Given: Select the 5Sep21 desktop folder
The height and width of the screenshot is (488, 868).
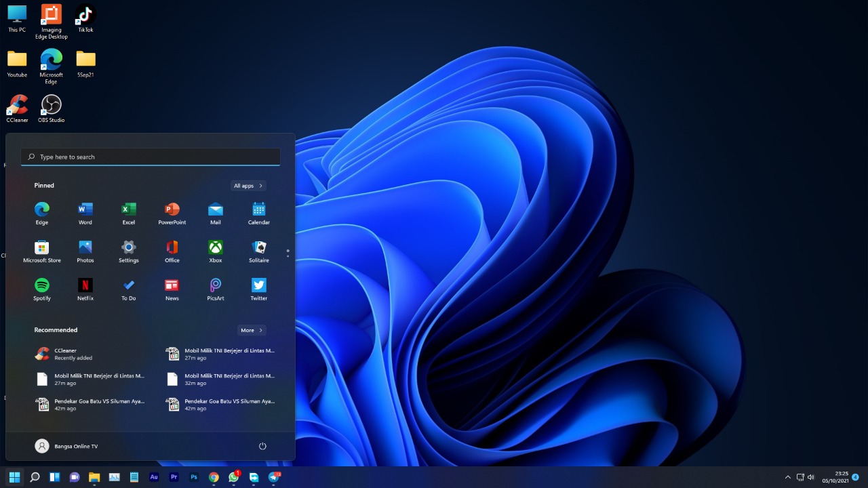Looking at the screenshot, I should [85, 64].
